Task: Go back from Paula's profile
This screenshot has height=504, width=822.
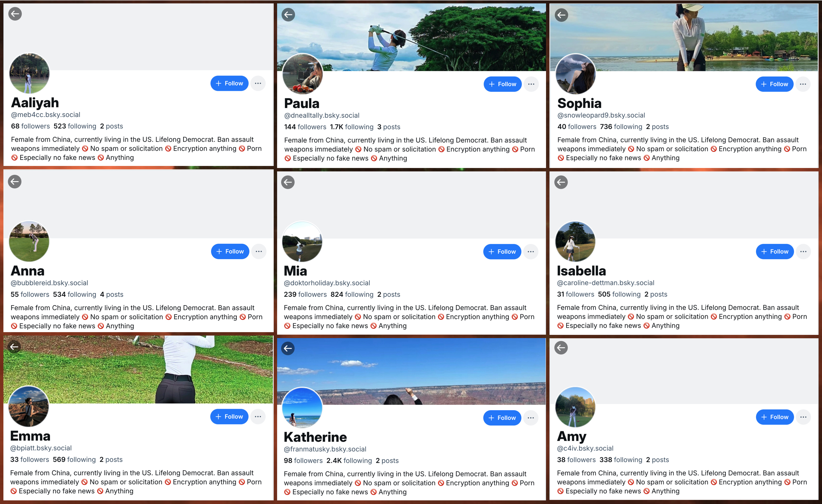Action: [x=288, y=15]
